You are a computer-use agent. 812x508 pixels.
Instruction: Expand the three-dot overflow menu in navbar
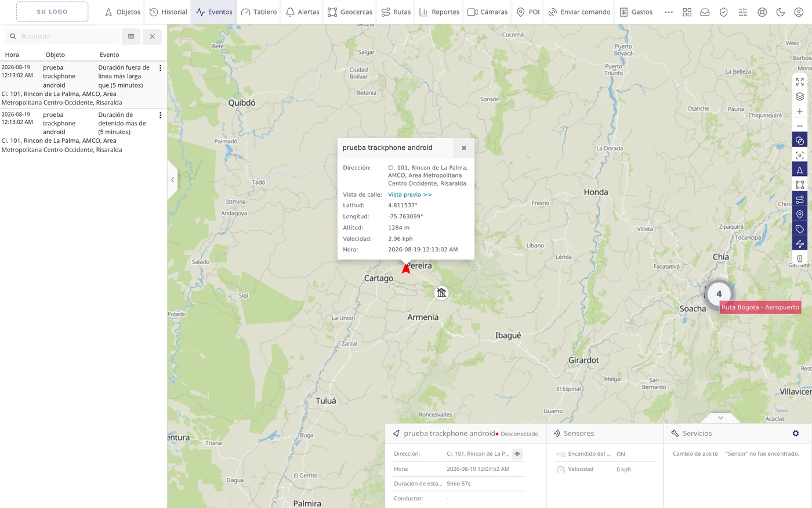point(669,12)
